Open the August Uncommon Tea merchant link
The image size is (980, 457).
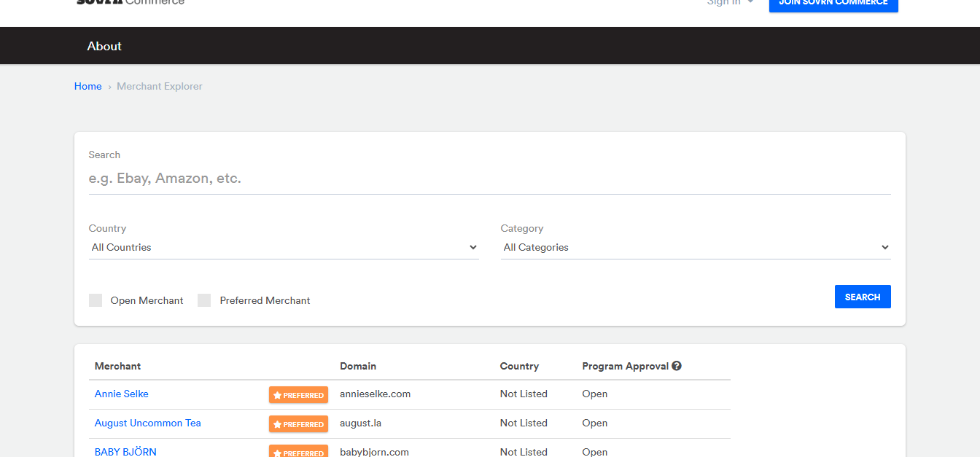[x=148, y=423]
